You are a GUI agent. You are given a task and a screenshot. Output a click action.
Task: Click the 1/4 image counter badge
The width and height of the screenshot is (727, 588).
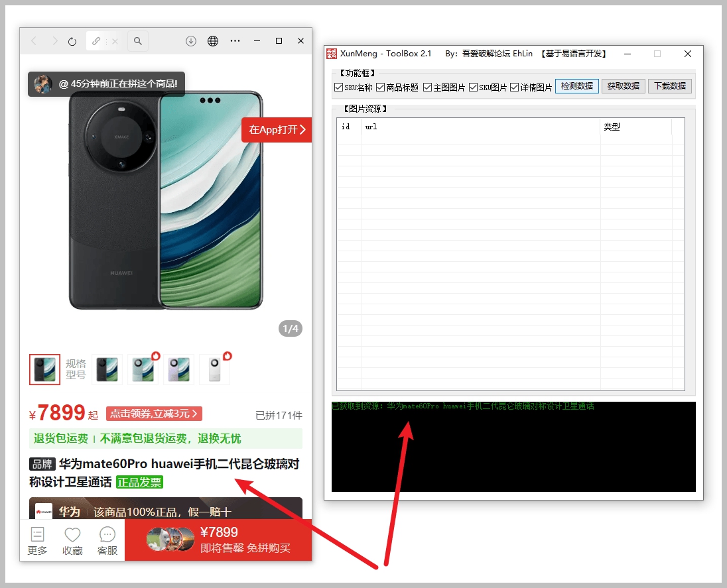tap(291, 329)
